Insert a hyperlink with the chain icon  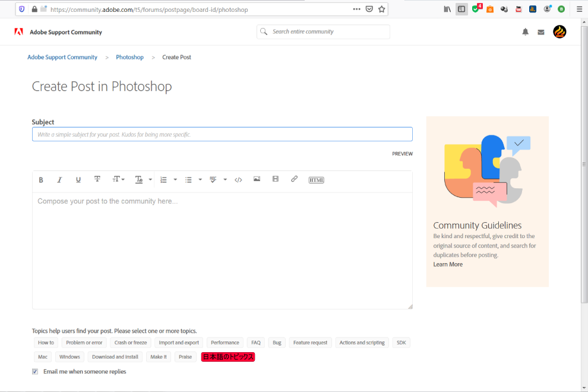[294, 179]
